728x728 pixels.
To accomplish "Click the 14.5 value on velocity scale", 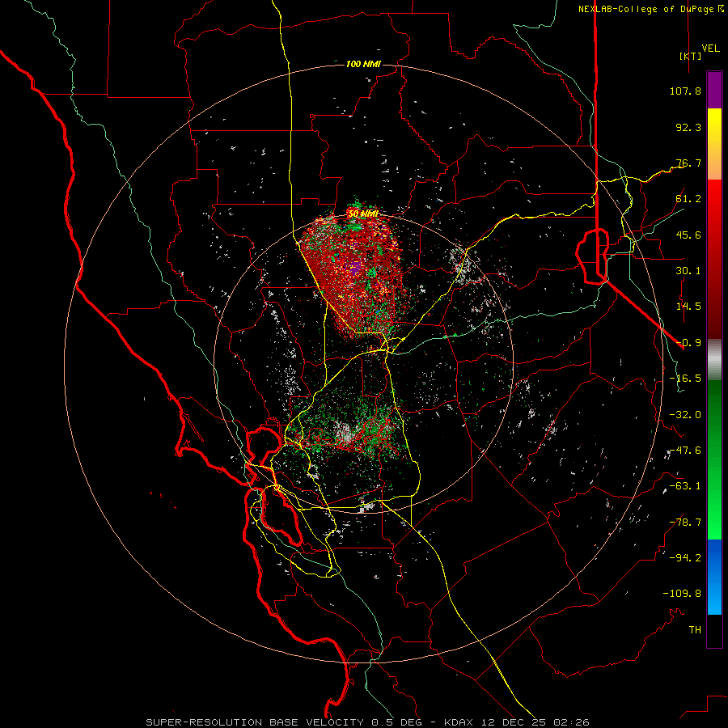I will (x=688, y=307).
